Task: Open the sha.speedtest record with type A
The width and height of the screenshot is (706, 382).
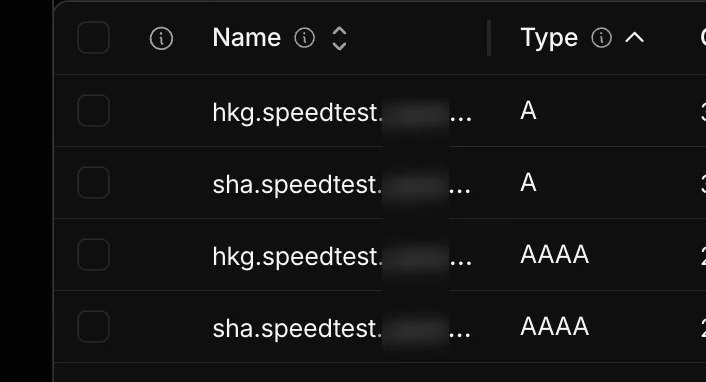Action: [x=342, y=185]
